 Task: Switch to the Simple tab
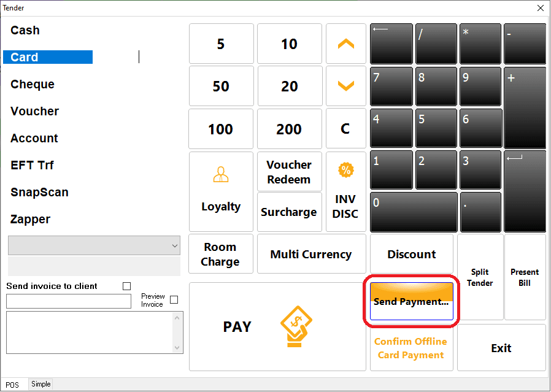click(41, 384)
